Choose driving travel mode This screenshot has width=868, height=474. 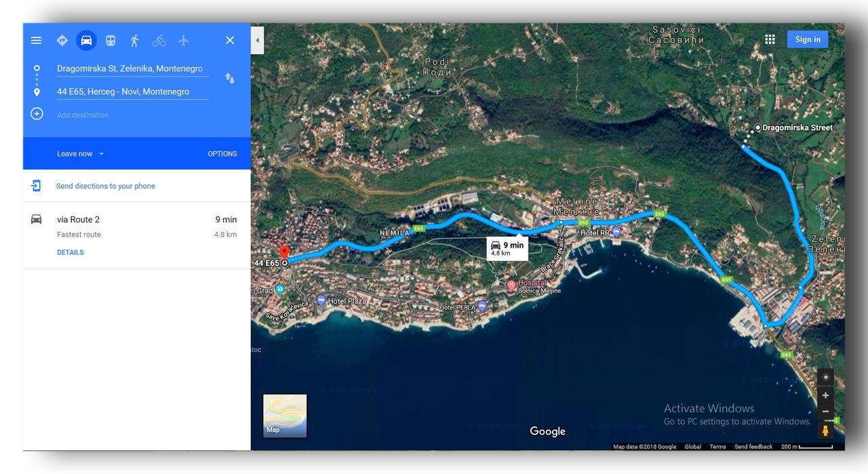pos(86,41)
